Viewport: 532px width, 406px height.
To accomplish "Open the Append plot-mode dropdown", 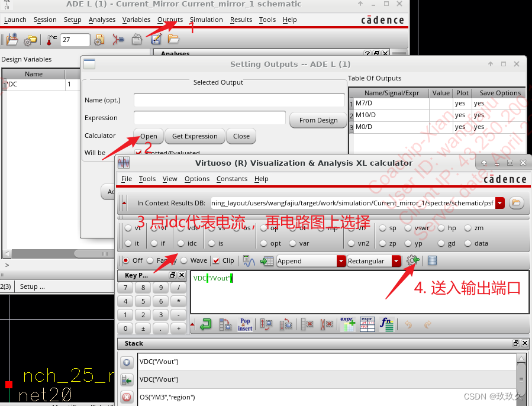I will coord(341,261).
